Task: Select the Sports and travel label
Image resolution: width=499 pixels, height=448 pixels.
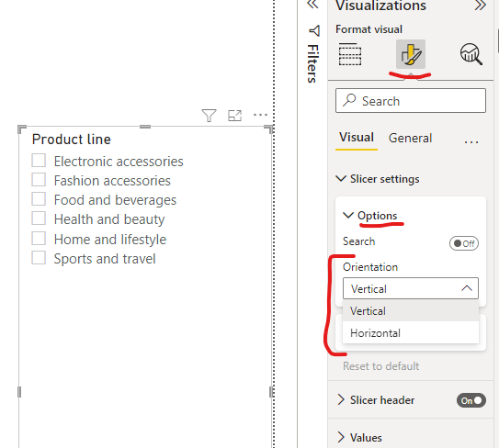Action: (105, 259)
